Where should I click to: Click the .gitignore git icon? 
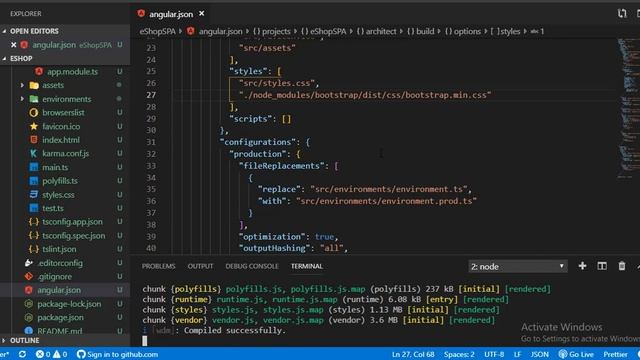click(x=29, y=276)
